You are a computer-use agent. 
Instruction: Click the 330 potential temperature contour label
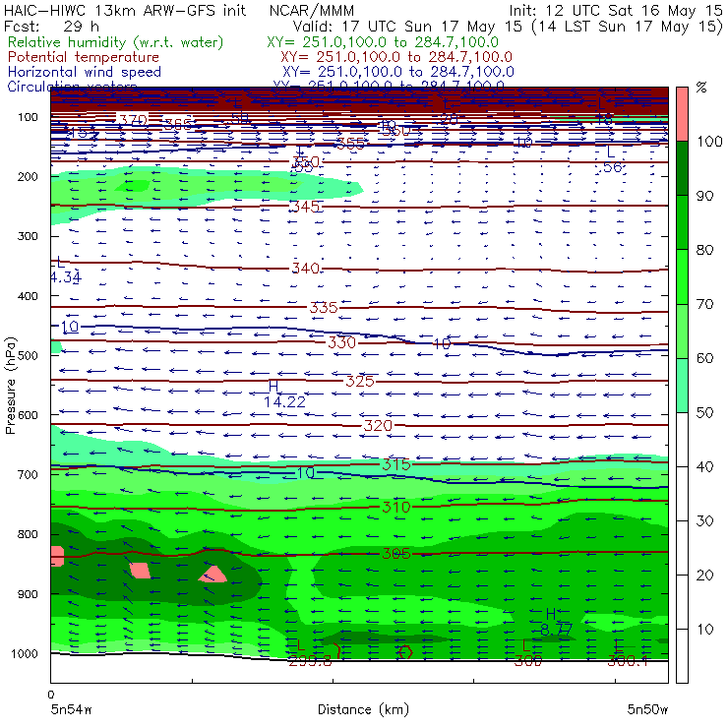click(341, 342)
